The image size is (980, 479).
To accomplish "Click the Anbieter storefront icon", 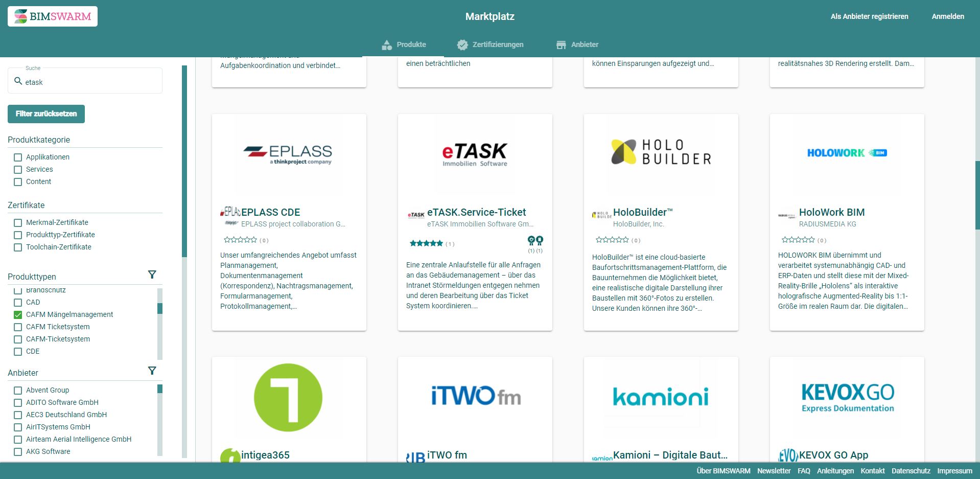I will click(561, 45).
